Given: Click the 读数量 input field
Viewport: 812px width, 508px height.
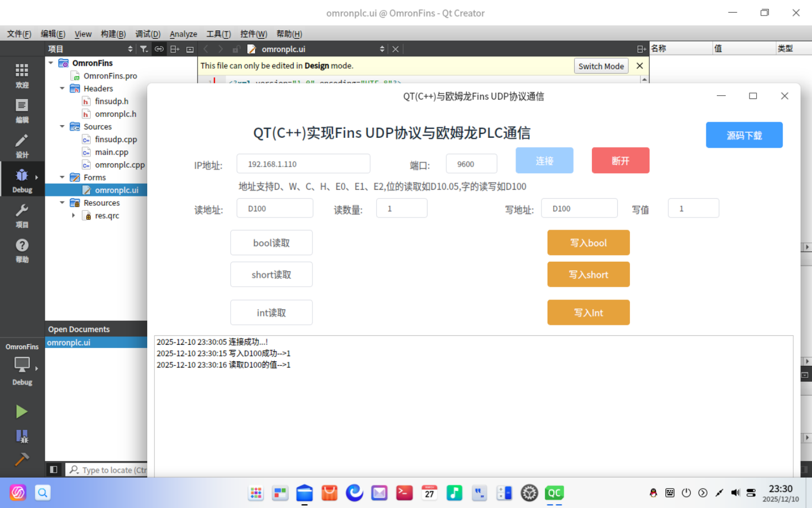Looking at the screenshot, I should pyautogui.click(x=402, y=208).
